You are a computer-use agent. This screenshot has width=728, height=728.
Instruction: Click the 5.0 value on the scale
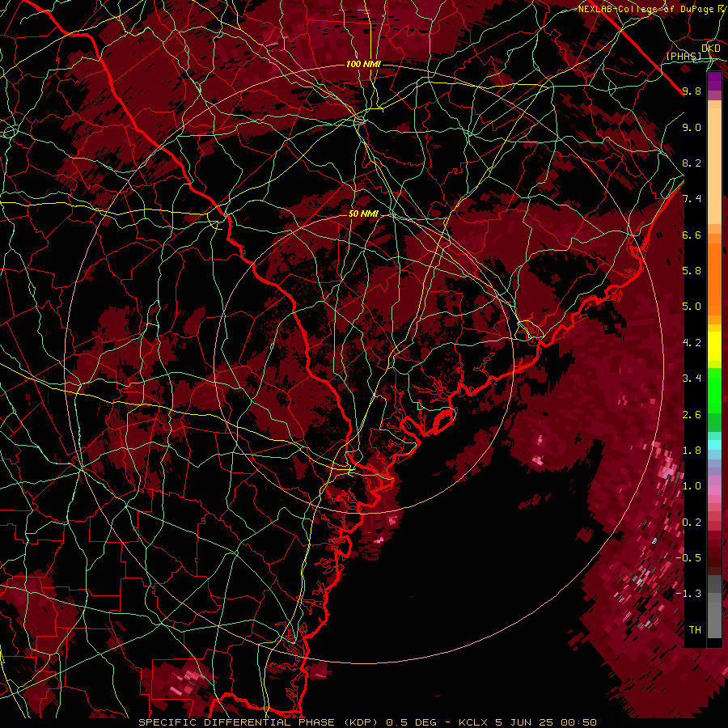[x=692, y=307]
